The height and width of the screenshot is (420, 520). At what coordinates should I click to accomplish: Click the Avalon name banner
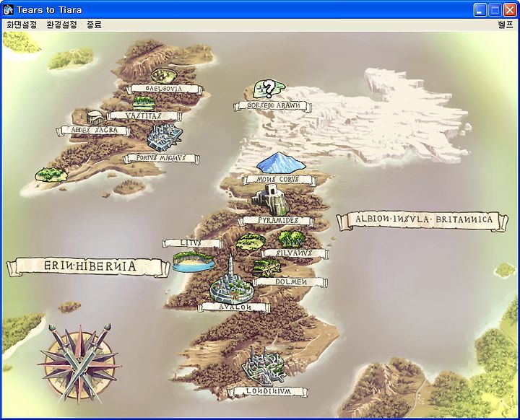(x=235, y=307)
